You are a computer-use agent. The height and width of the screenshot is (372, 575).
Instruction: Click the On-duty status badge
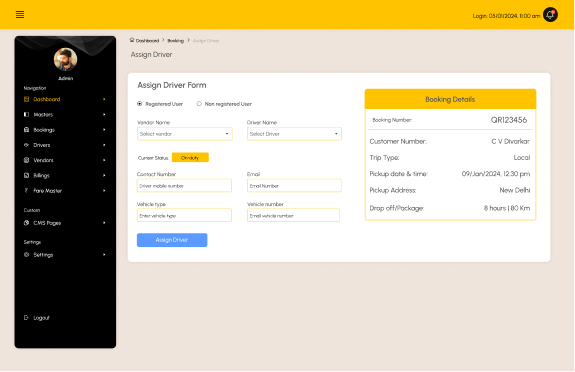coord(190,158)
